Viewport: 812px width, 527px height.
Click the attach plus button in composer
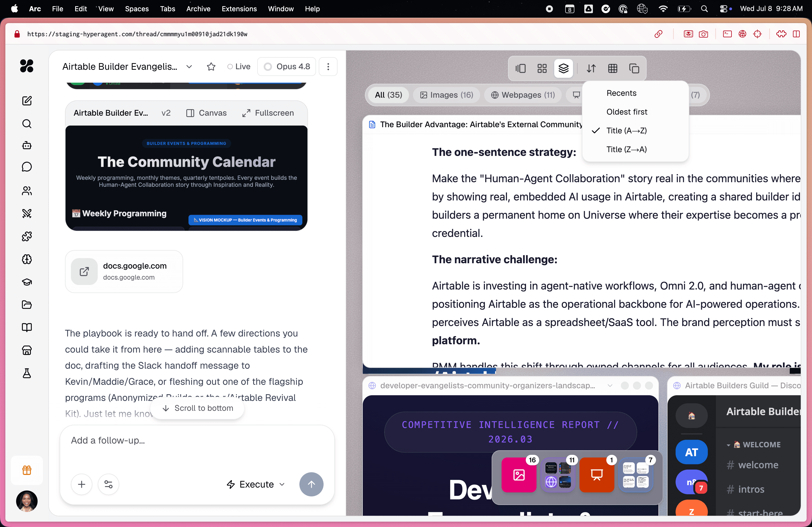click(82, 484)
